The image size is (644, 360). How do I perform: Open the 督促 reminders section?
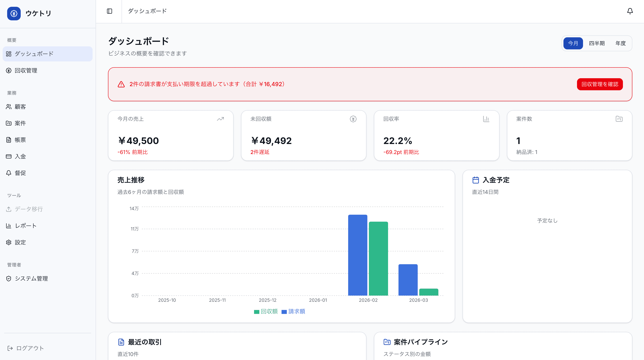(x=20, y=172)
